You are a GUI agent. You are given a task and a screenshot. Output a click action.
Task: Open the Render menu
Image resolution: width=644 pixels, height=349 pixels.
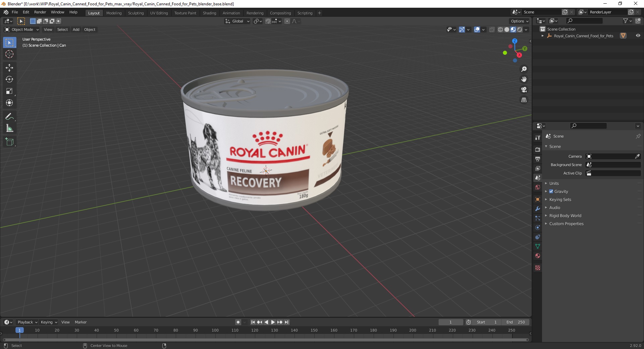[40, 12]
